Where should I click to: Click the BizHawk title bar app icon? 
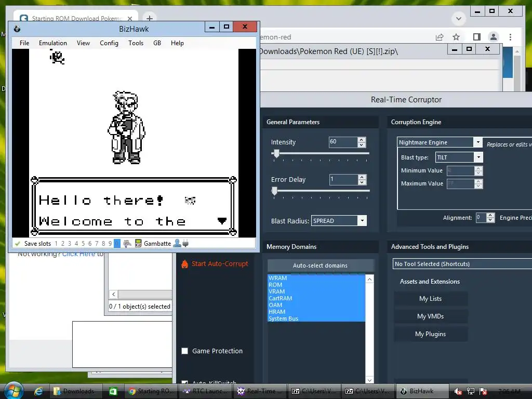[x=17, y=29]
